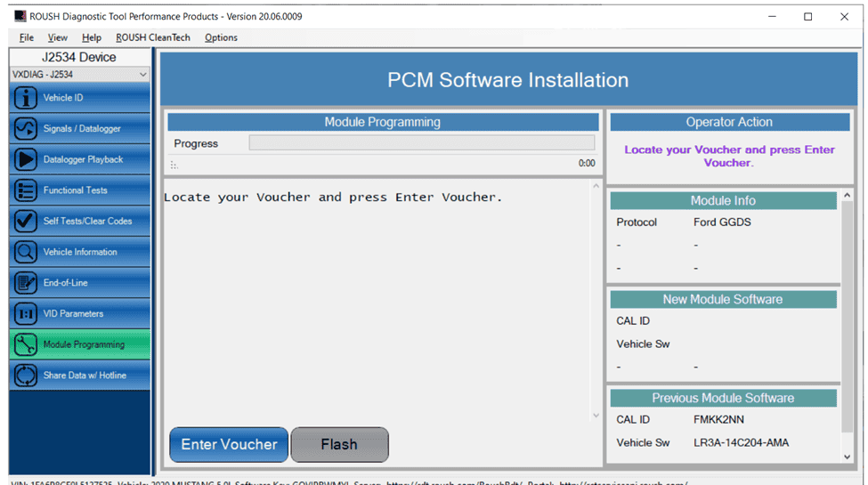Screen dimensions: 868x485
Task: Click the 'LR3A-14C204-AMA' Vehicle Sw value
Action: point(741,443)
